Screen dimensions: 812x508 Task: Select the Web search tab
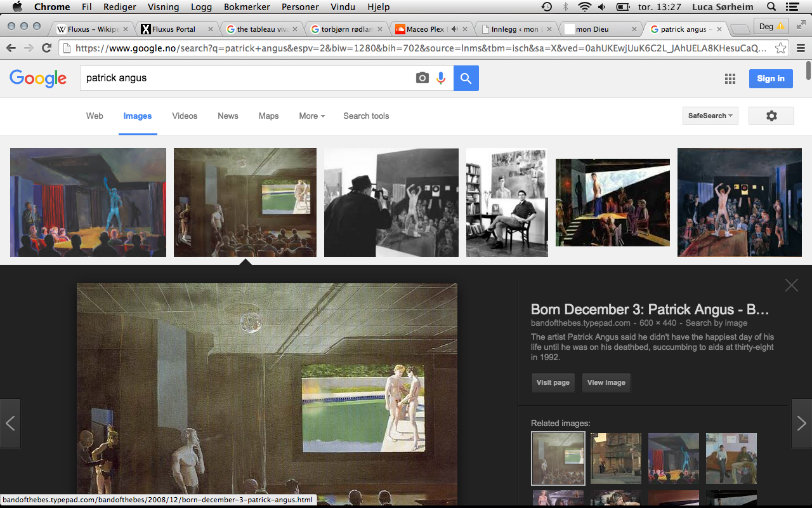[95, 116]
